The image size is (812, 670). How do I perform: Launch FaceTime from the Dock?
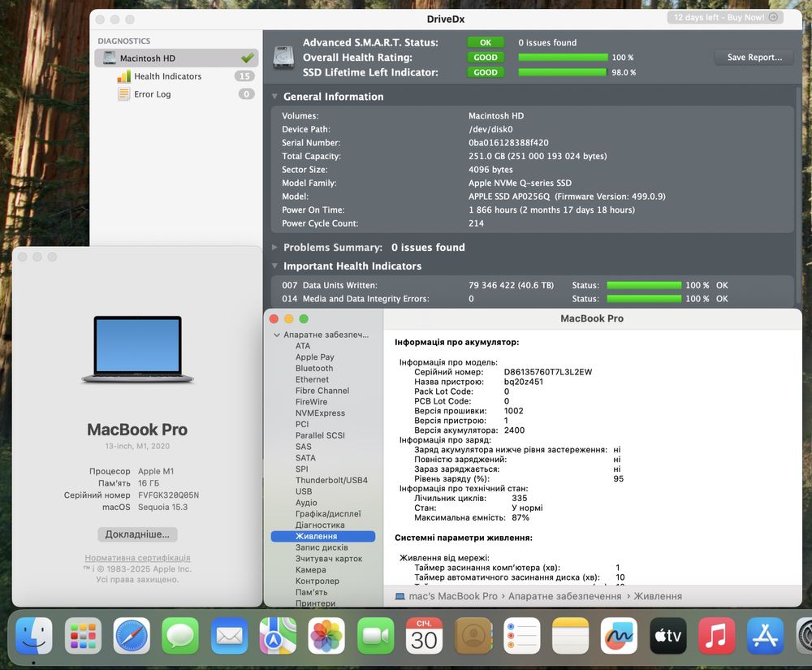[x=375, y=635]
